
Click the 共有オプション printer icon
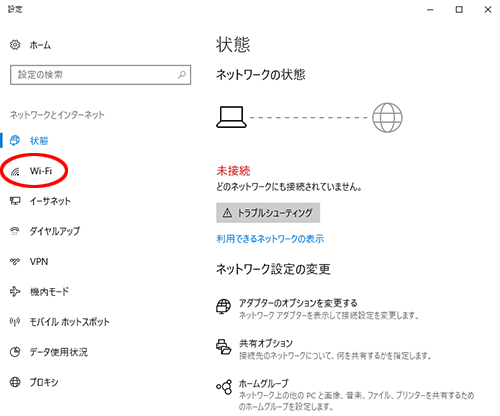click(223, 347)
